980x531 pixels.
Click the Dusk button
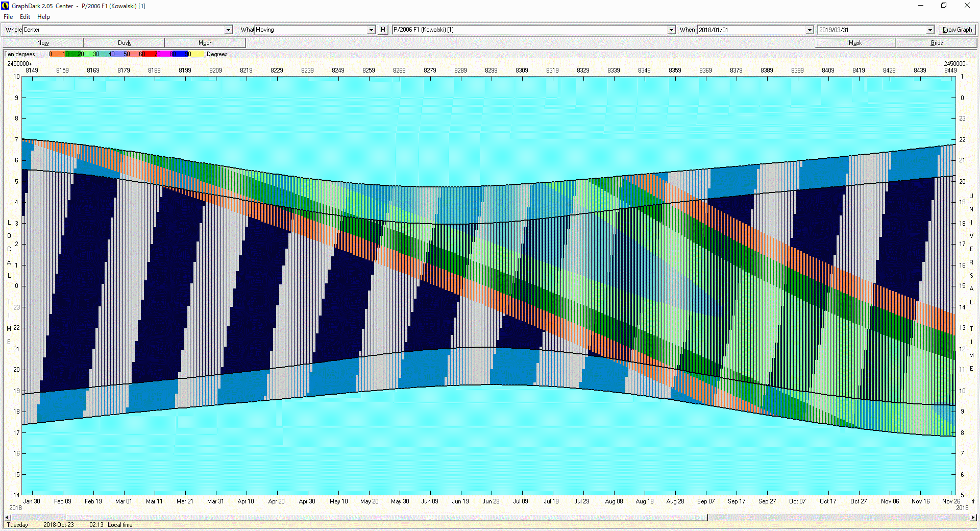tap(124, 43)
